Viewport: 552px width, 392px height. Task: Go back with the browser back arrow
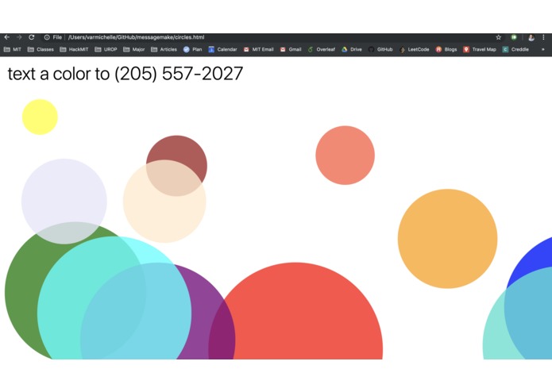tap(7, 37)
